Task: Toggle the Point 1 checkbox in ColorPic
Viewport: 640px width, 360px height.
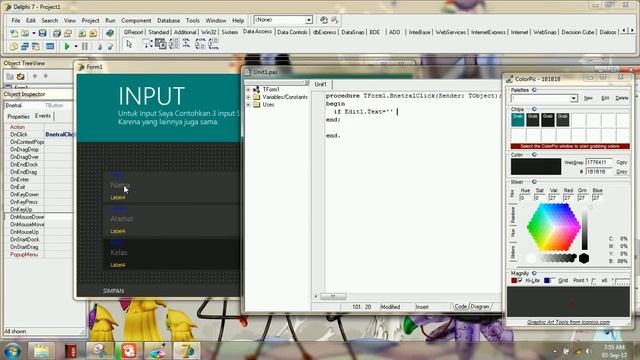Action: click(594, 280)
